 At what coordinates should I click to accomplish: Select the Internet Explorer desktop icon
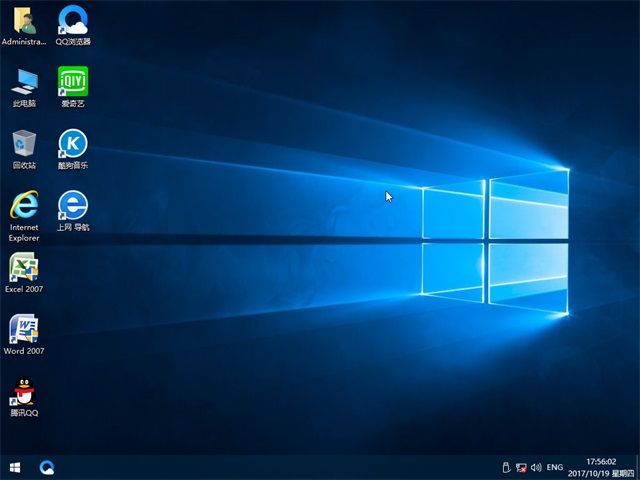(24, 206)
